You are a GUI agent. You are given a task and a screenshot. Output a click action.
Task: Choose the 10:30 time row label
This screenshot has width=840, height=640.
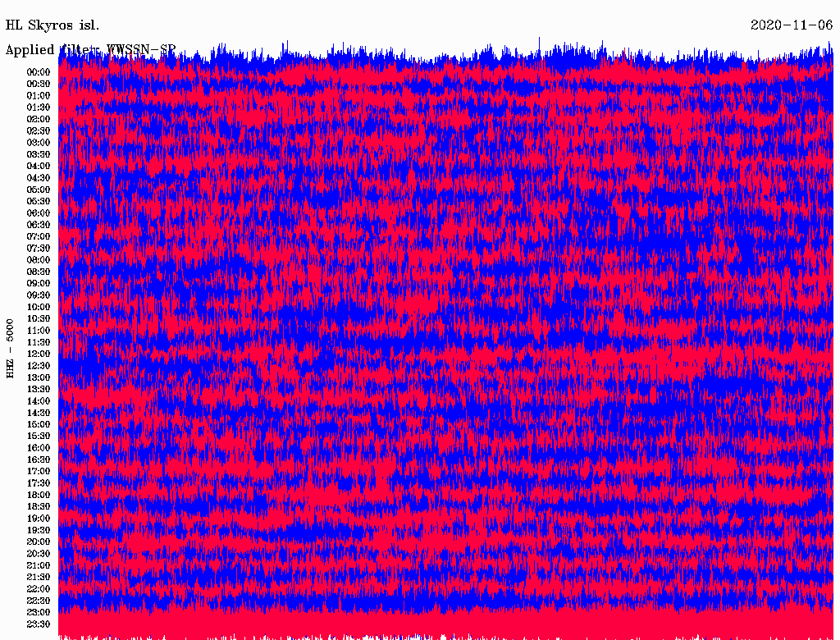coord(39,319)
